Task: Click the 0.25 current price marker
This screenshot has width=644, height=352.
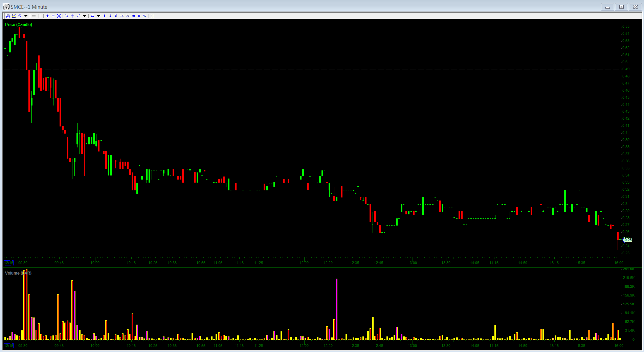Action: (628, 240)
